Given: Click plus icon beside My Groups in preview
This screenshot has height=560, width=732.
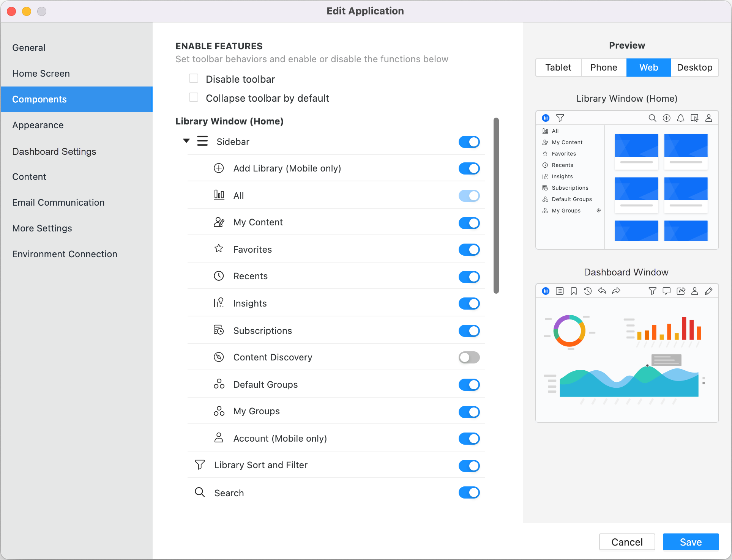Looking at the screenshot, I should pos(599,211).
